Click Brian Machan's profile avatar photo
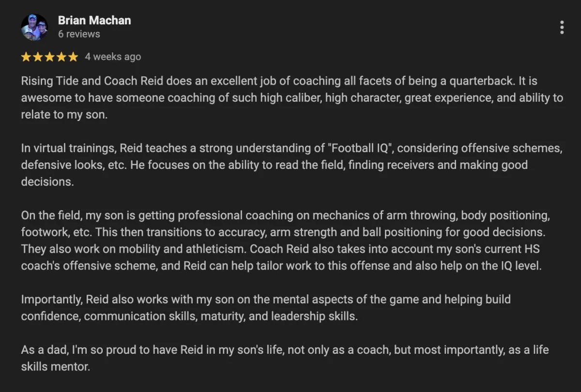The image size is (581, 392). click(x=34, y=27)
